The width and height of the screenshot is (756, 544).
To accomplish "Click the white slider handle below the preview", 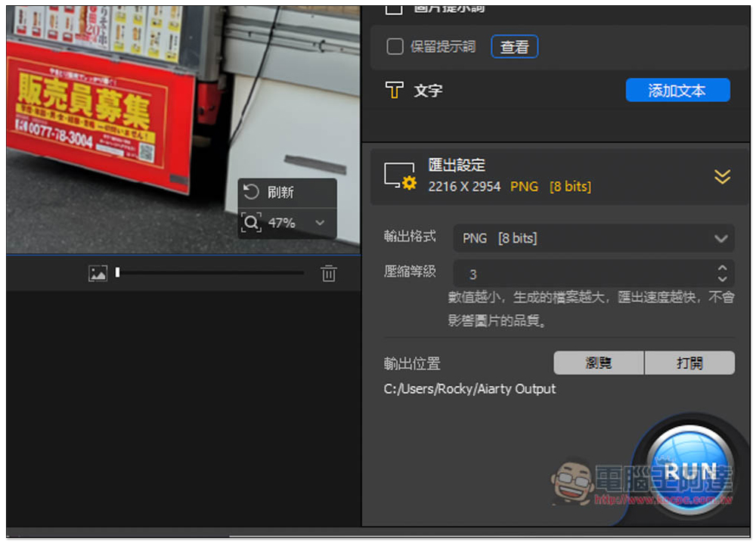I will click(x=117, y=273).
